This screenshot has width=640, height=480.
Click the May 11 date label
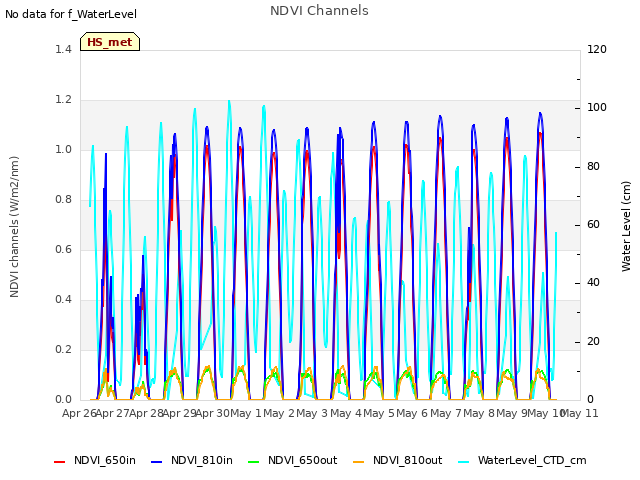point(580,413)
